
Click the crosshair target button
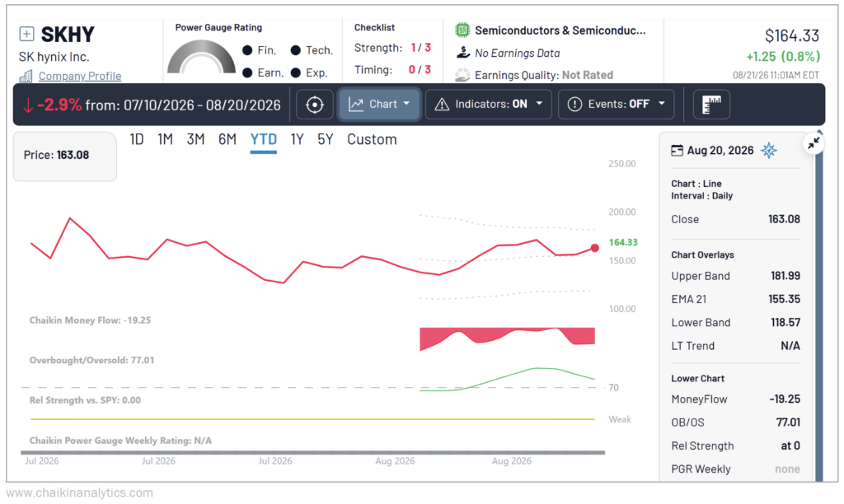coord(315,105)
